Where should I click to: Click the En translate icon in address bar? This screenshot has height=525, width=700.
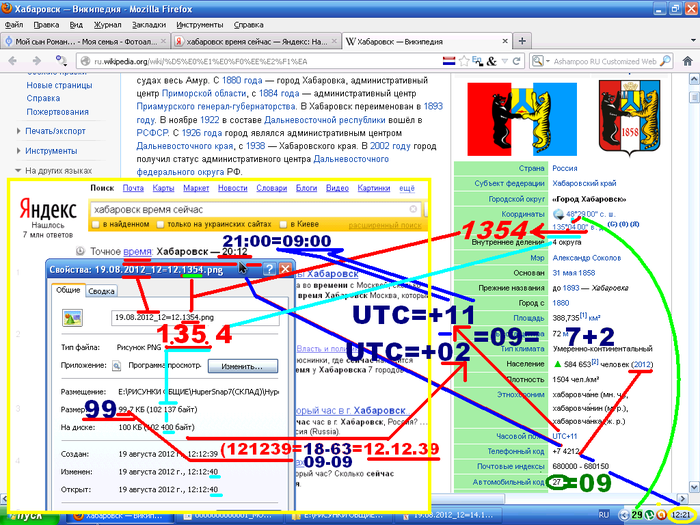477,61
